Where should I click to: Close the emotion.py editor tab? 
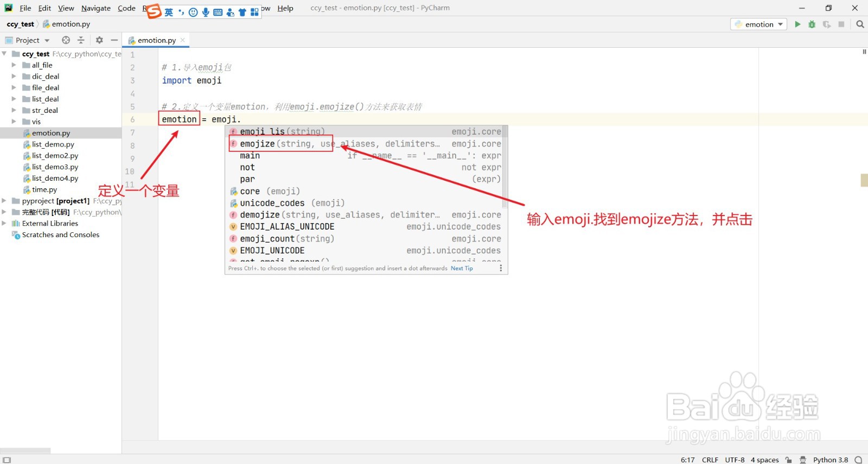[x=183, y=40]
